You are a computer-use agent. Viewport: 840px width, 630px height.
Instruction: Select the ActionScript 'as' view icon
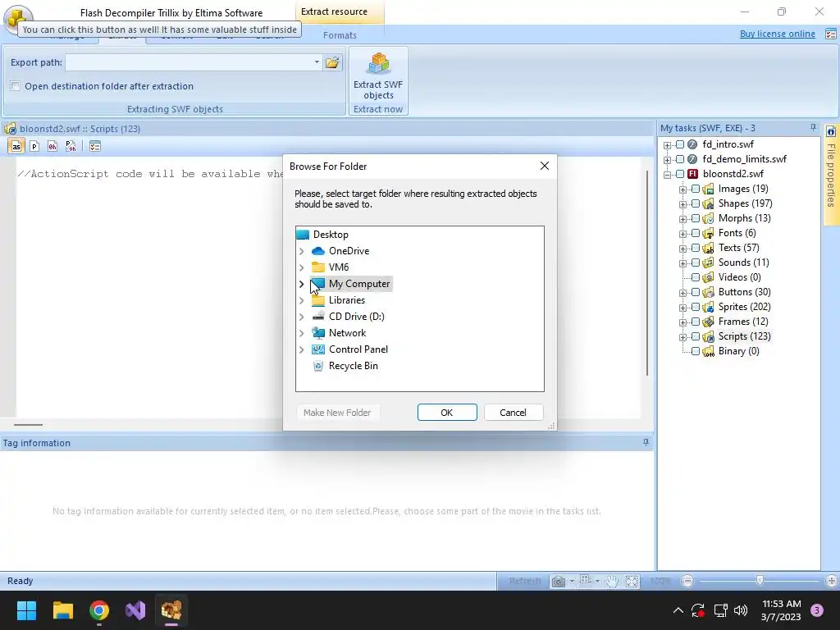(16, 146)
